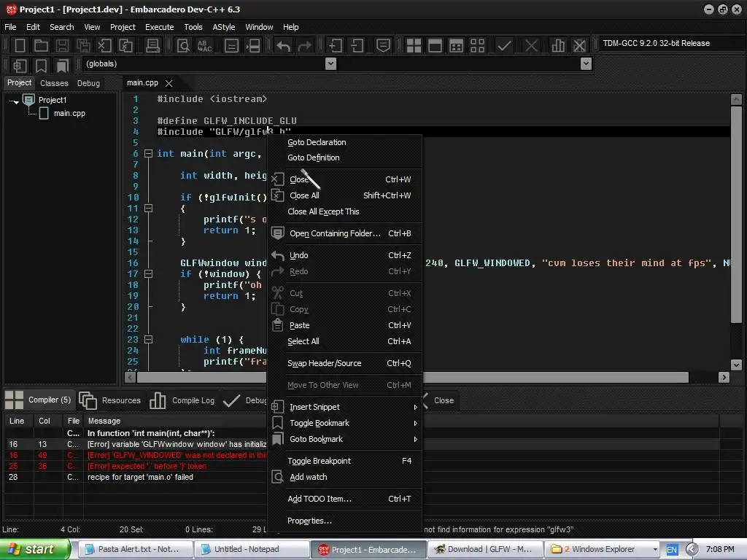Click the Goto bookmark icon in second toolbar
747x560 pixels.
(x=63, y=65)
